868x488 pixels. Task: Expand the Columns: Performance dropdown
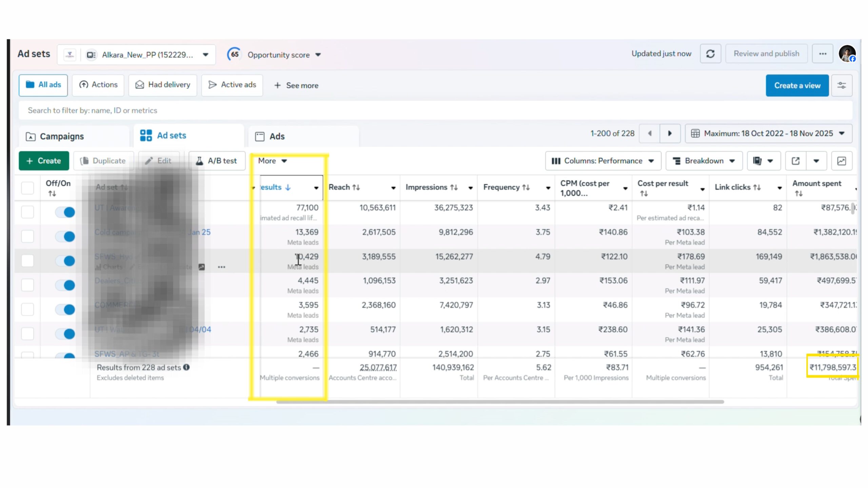(x=603, y=161)
